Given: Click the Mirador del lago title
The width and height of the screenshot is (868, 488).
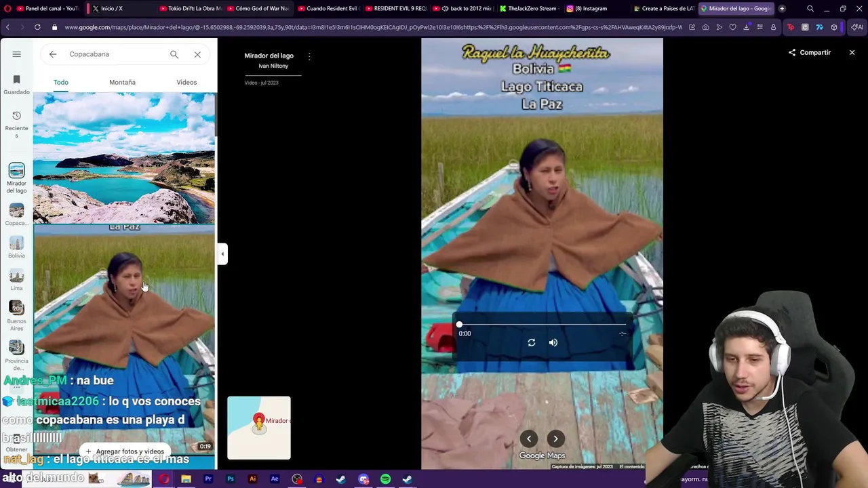Looking at the screenshot, I should (269, 56).
